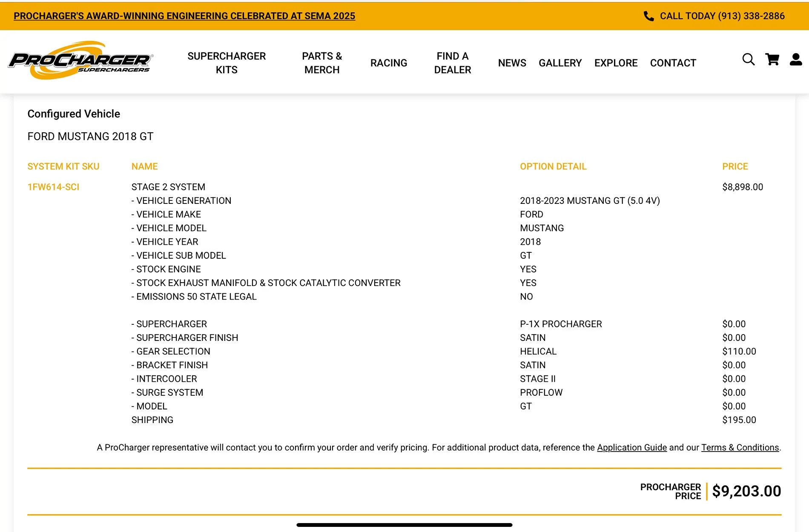Select the Stage 2 System name
Image resolution: width=809 pixels, height=532 pixels.
point(168,187)
